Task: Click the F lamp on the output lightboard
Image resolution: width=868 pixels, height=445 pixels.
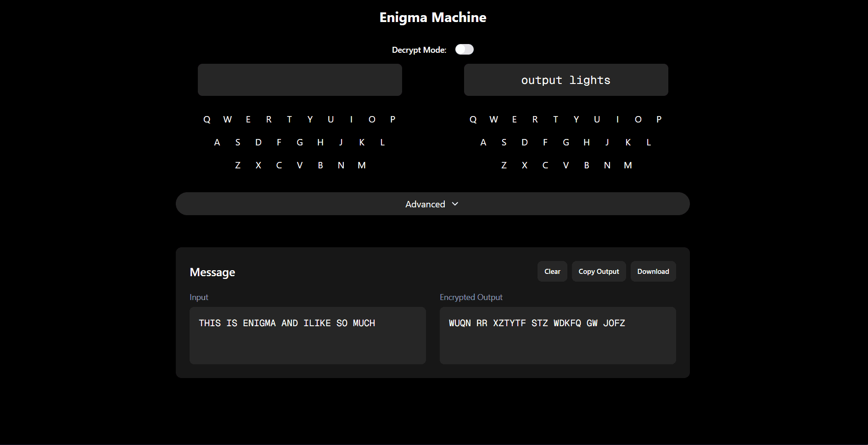Action: tap(545, 142)
